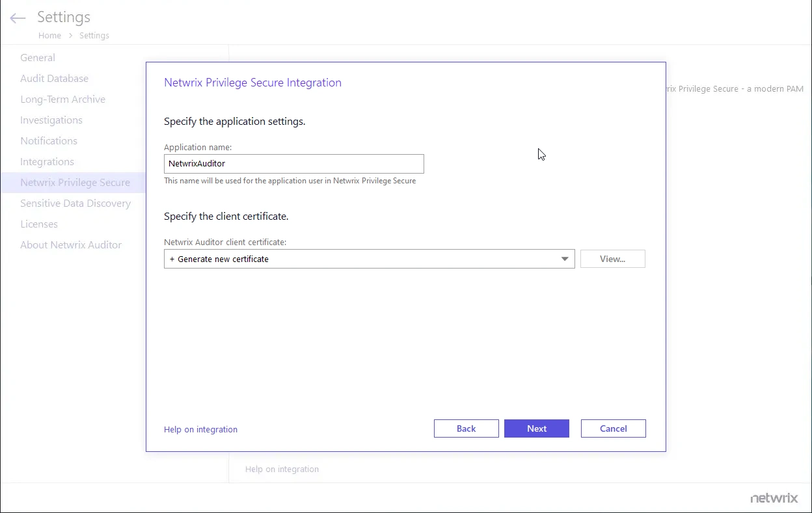Click the back arrow next to Settings
The image size is (812, 513).
[x=17, y=18]
